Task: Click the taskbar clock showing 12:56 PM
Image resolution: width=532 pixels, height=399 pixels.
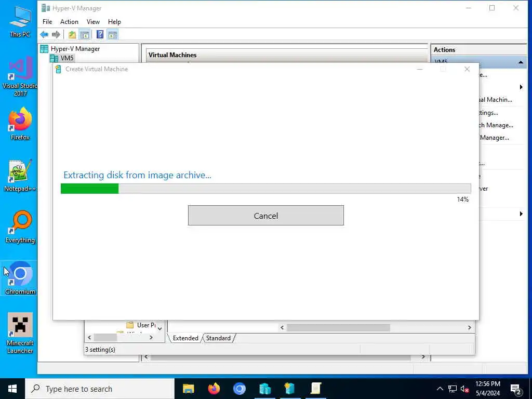Action: click(x=487, y=389)
